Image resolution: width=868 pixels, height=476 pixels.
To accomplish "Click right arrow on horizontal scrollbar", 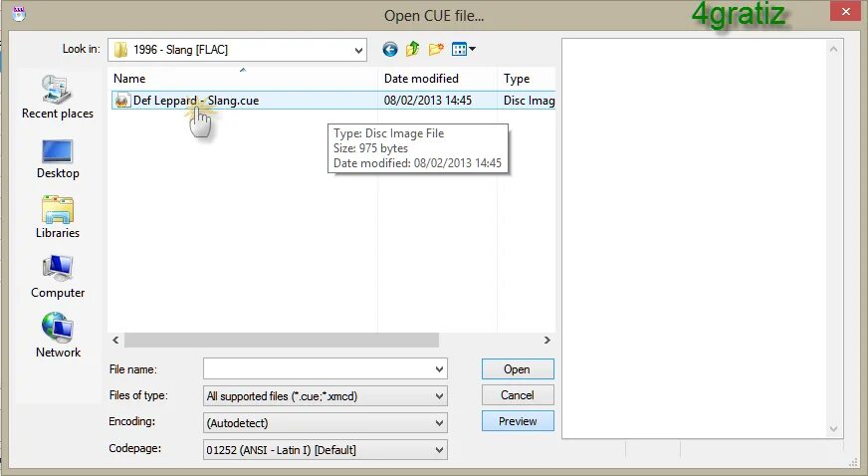I will (546, 340).
